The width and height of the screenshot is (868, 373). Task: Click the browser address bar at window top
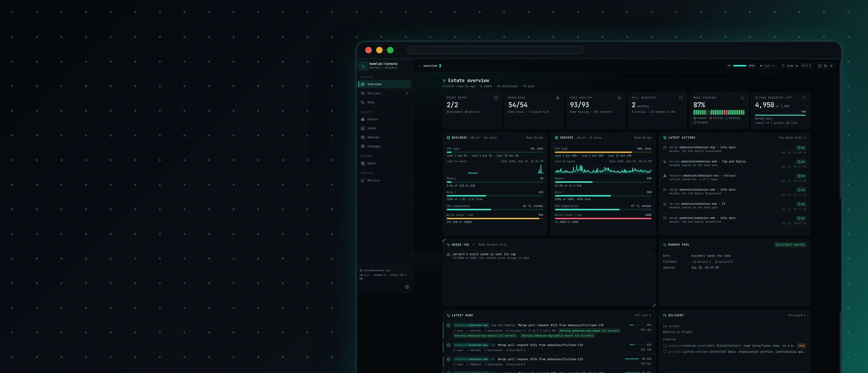coord(495,50)
